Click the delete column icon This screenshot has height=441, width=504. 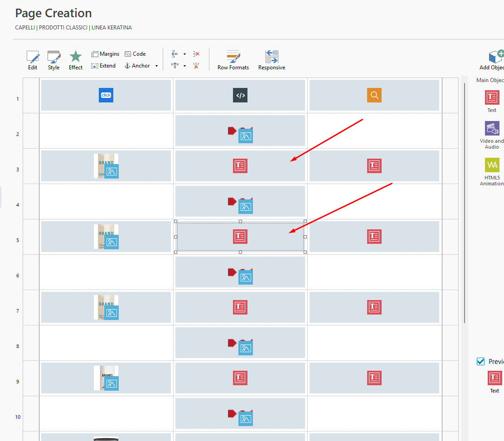click(x=196, y=66)
